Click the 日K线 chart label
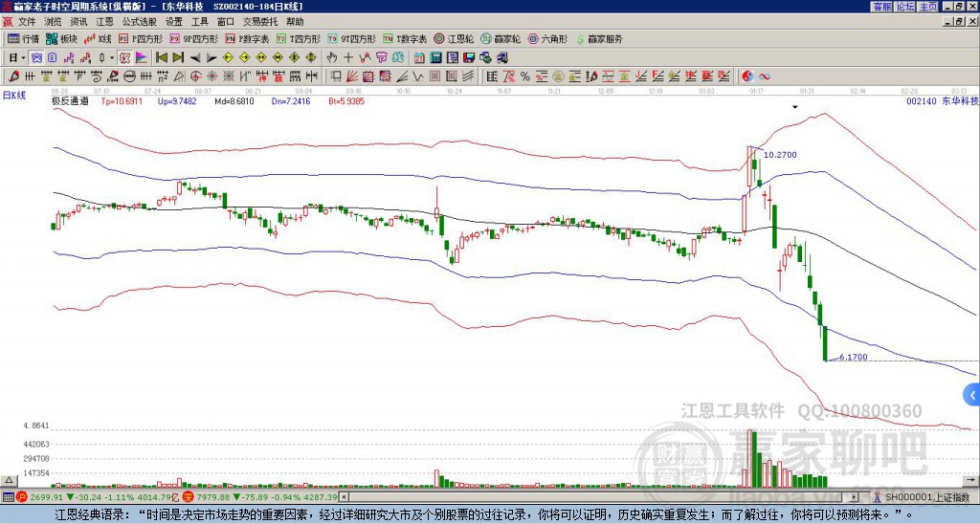980x524 pixels. point(14,96)
